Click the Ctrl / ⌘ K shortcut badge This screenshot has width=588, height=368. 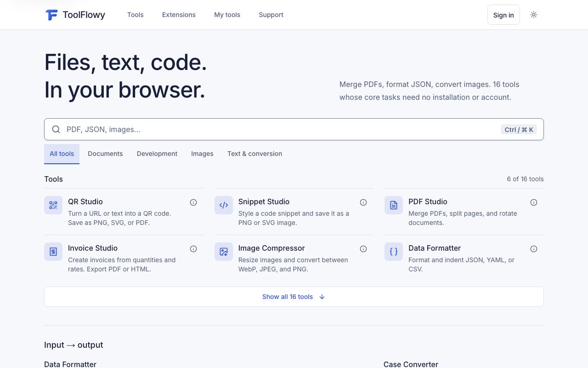click(519, 129)
